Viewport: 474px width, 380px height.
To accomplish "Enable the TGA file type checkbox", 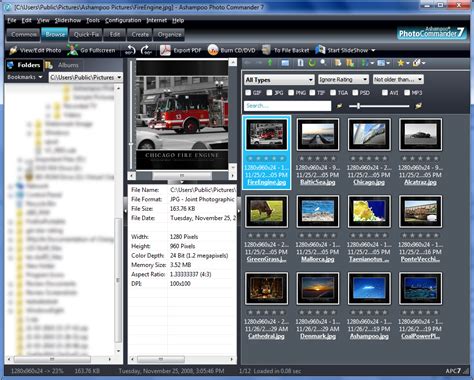I will tap(333, 93).
